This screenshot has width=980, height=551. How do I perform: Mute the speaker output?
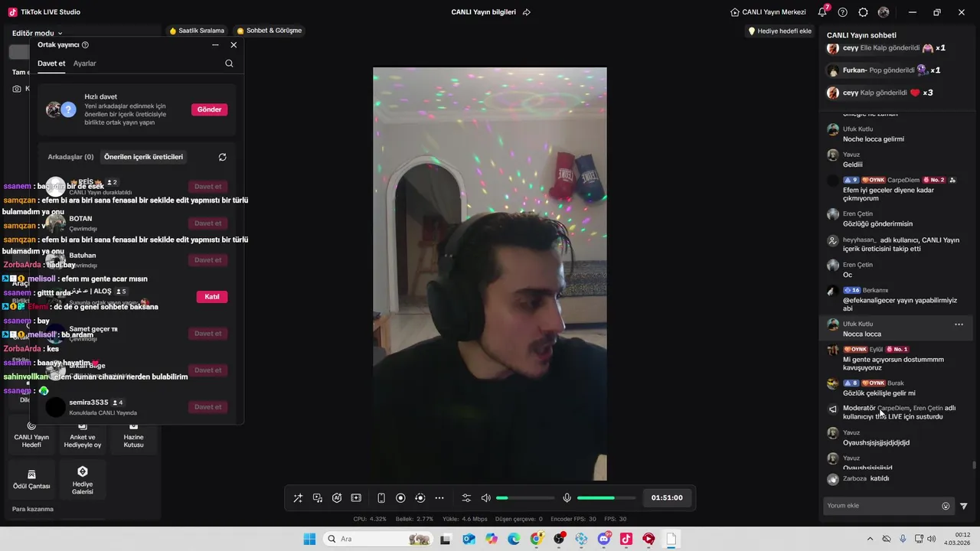485,498
